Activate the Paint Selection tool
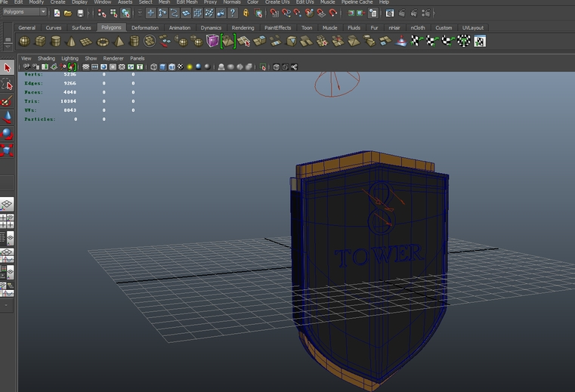This screenshot has width=575, height=392. [7, 100]
